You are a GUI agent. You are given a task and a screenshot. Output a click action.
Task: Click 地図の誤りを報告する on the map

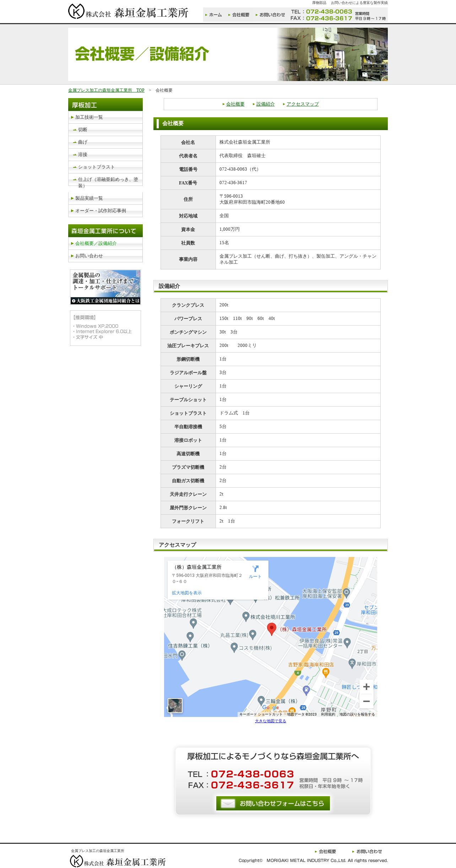tap(357, 714)
